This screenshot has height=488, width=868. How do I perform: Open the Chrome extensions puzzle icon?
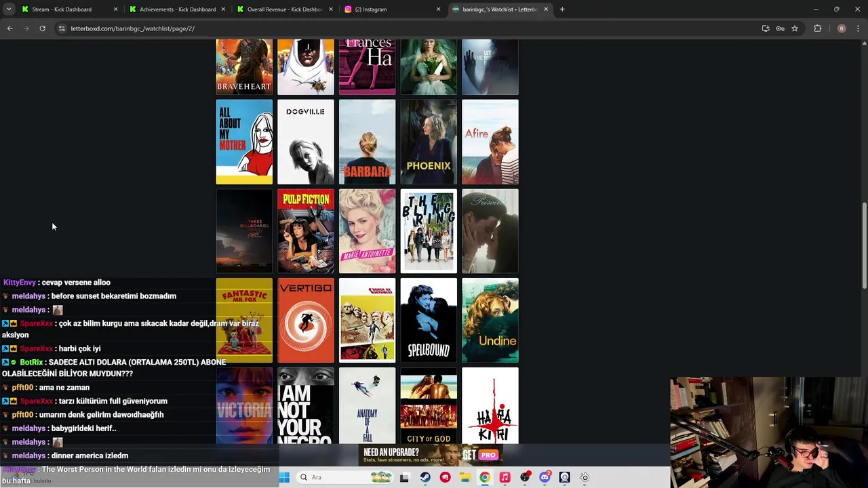817,28
